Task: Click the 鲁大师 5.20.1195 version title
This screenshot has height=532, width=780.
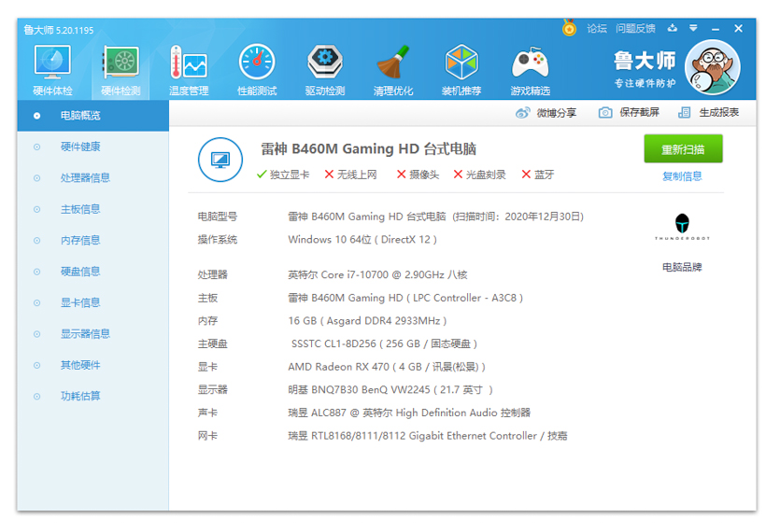Action: click(58, 30)
